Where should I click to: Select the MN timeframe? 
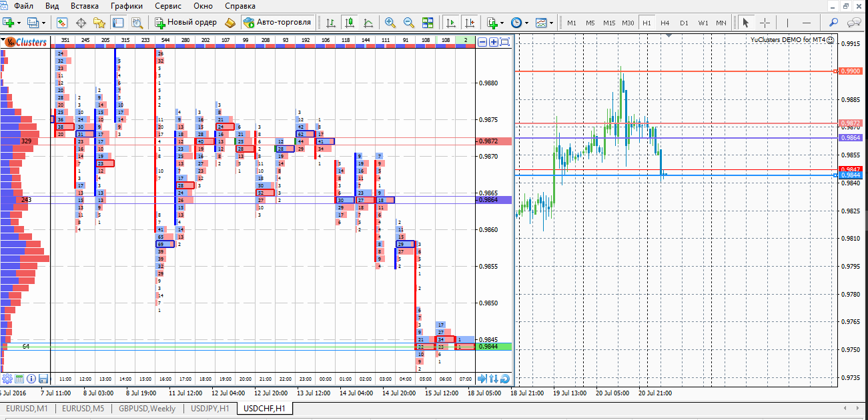coord(721,23)
